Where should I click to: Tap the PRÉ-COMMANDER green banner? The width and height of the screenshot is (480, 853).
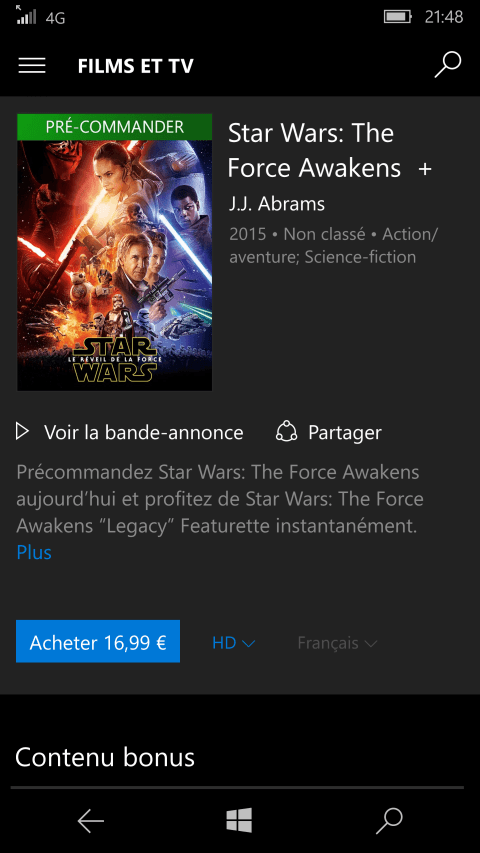tap(114, 127)
